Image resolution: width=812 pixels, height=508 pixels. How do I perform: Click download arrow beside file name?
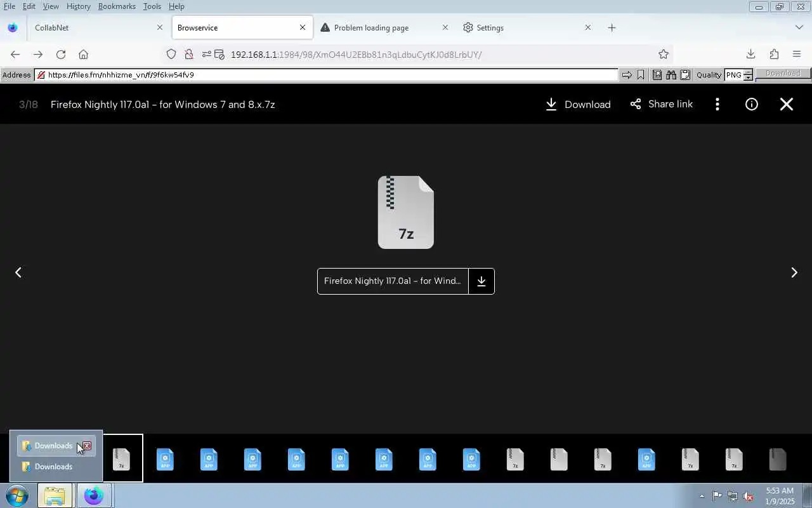481,281
